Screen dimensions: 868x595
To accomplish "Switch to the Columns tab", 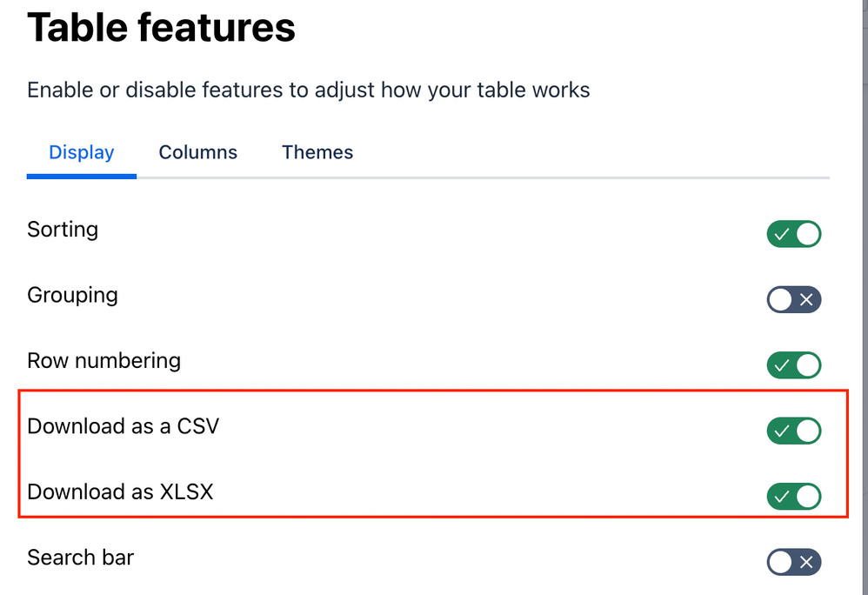I will [197, 152].
